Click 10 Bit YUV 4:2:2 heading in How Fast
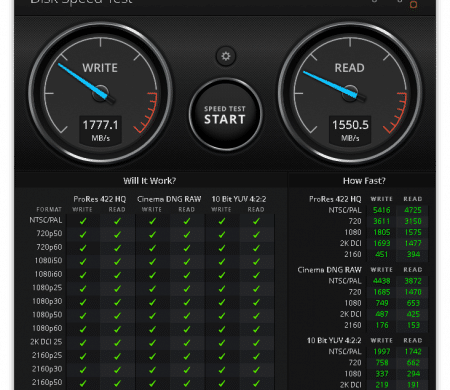Viewport: 450px width, 390px height. coord(334,340)
